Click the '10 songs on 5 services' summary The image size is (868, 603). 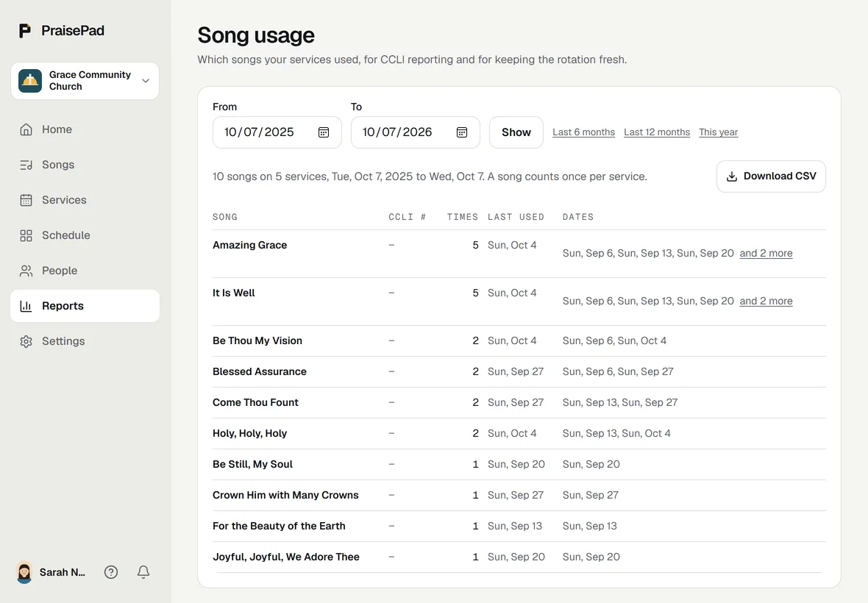click(x=430, y=176)
